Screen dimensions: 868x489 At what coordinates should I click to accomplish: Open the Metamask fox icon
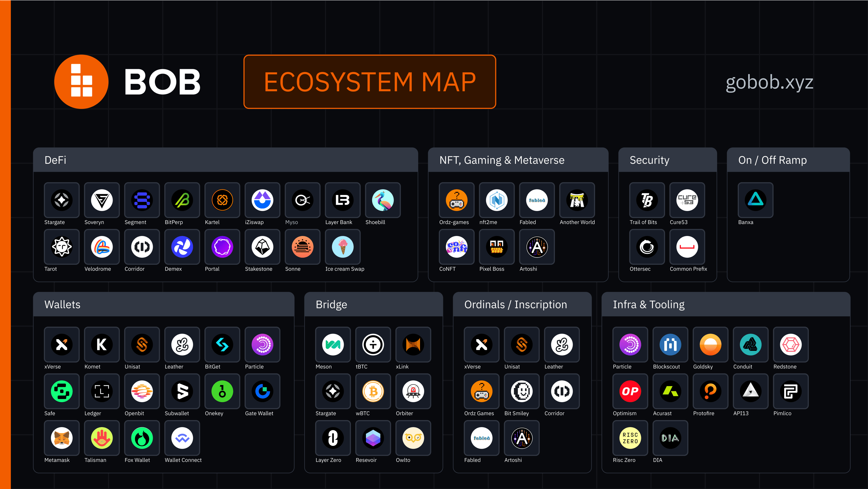pos(62,438)
